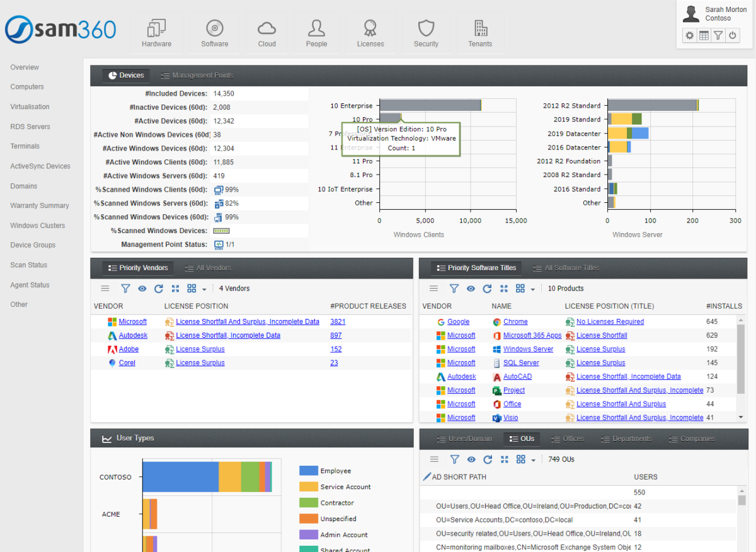Select the Licenses icon in top navigation
756x552 pixels.
coord(370,32)
